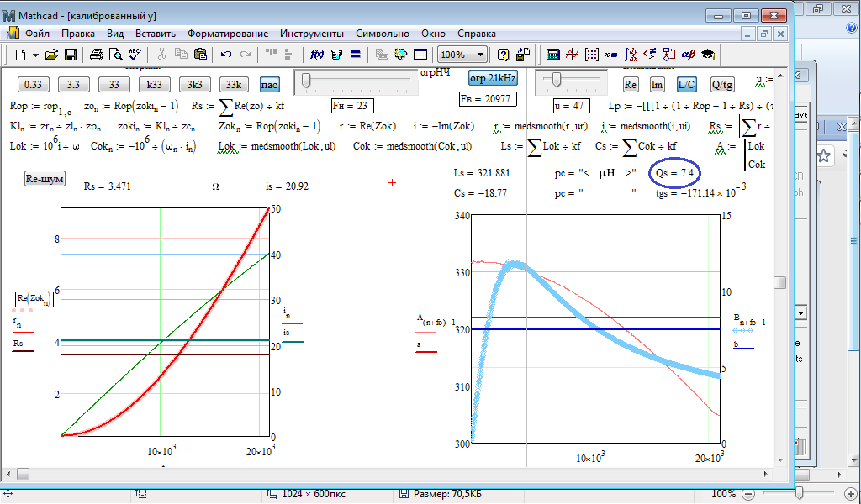Toggle the Q/tg mode button
Image resolution: width=861 pixels, height=504 pixels.
721,85
